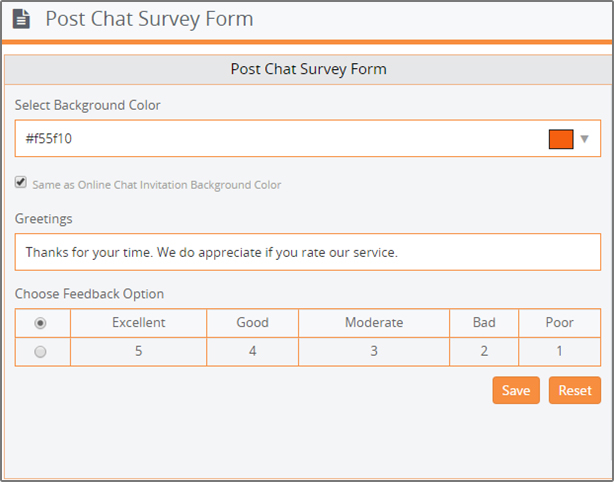Screen dimensions: 614x482
Task: Open the background color dropdown arrow
Action: pos(584,139)
